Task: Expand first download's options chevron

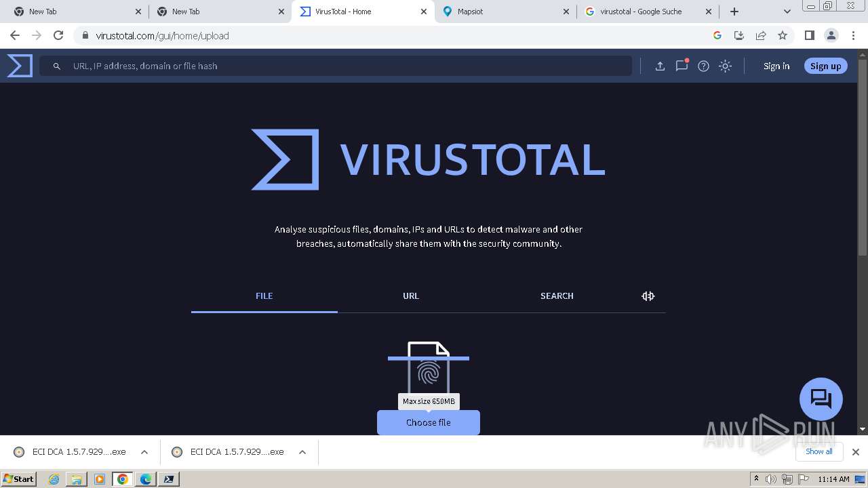Action: tap(144, 452)
